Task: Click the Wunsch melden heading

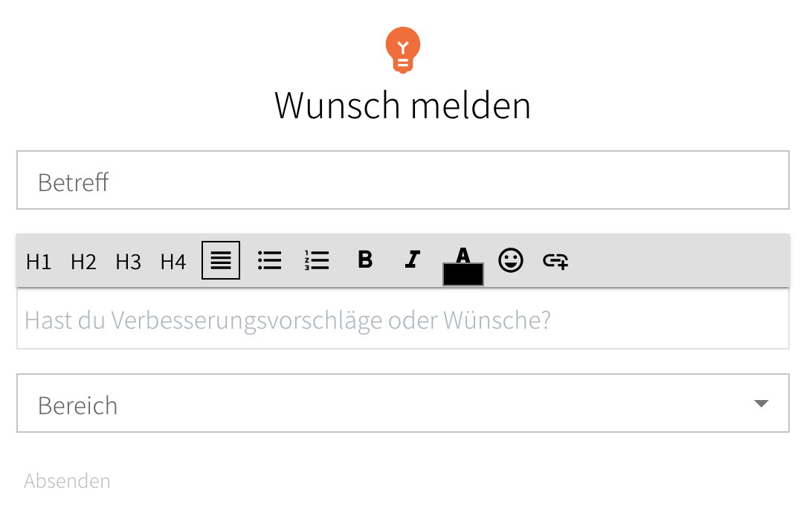Action: click(402, 106)
